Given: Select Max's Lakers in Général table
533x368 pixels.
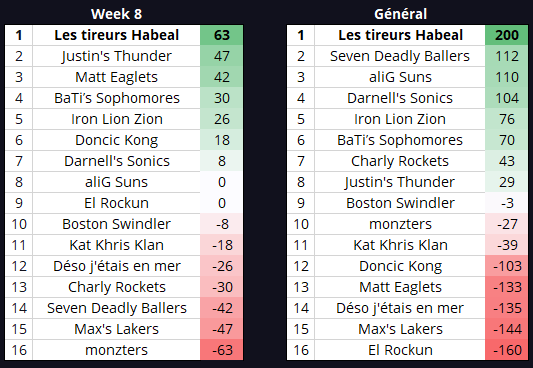Looking at the screenshot, I should tap(400, 329).
